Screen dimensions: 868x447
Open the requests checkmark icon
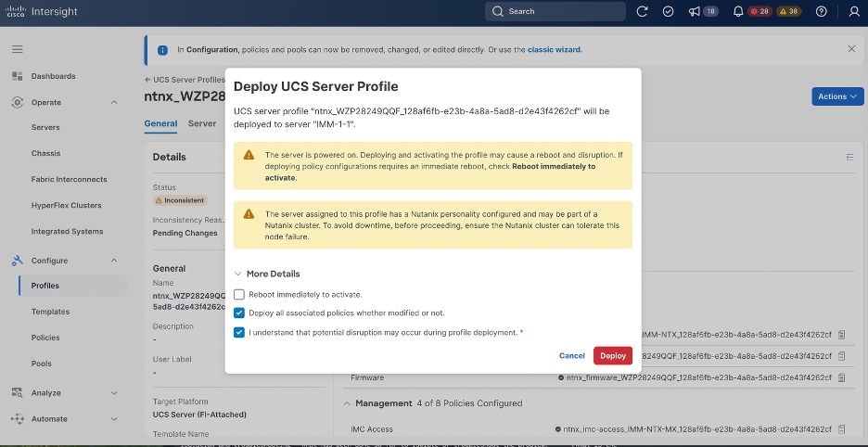pos(669,11)
